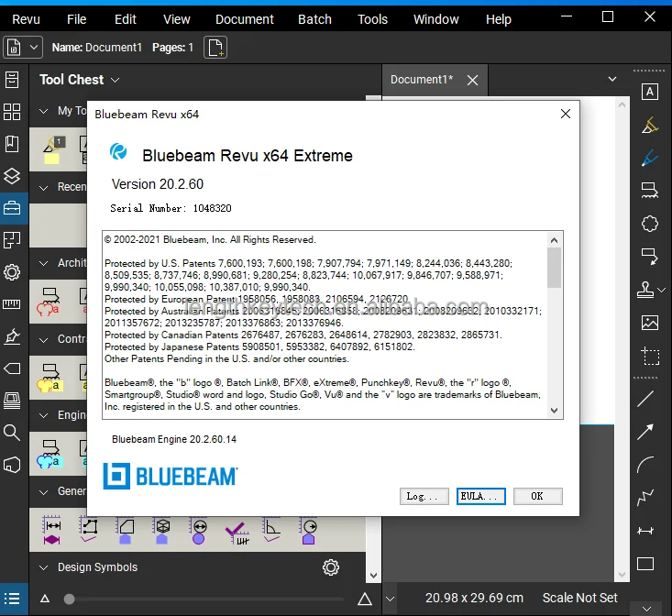Open the Bookmarks panel icon
Image resolution: width=672 pixels, height=616 pixels.
click(12, 144)
